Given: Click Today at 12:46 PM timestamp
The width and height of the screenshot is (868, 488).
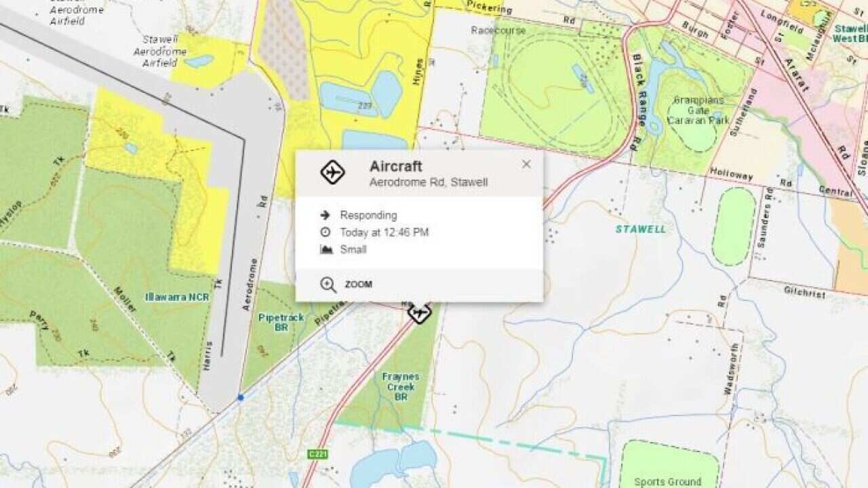Looking at the screenshot, I should point(384,232).
